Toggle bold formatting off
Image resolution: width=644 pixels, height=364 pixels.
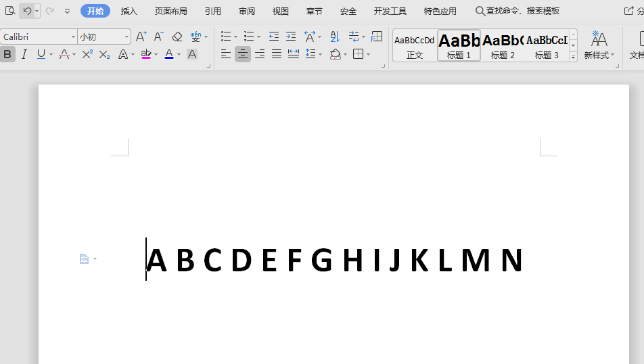[x=7, y=54]
